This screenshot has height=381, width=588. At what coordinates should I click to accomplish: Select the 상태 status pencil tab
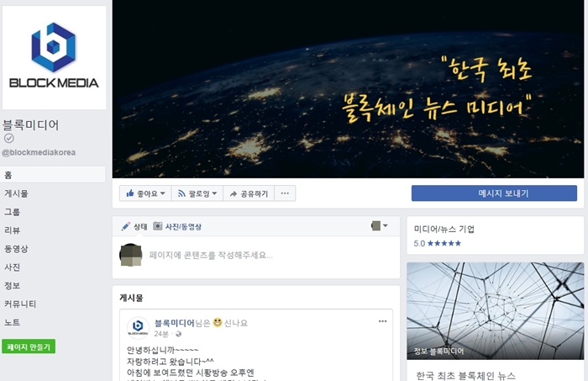[x=134, y=226]
